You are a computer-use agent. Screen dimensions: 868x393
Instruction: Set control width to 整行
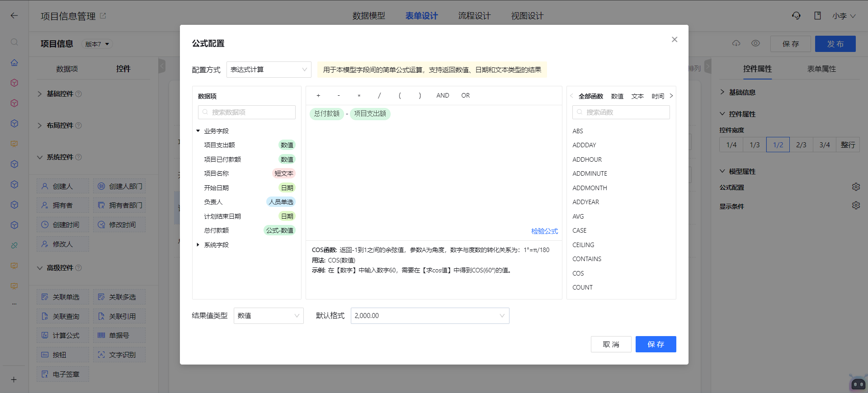[848, 145]
